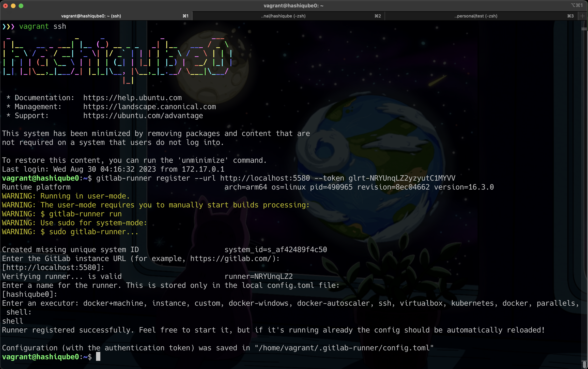Viewport: 588px width, 369px height.
Task: Click the 'Runner registered successfully' line
Action: pos(274,330)
